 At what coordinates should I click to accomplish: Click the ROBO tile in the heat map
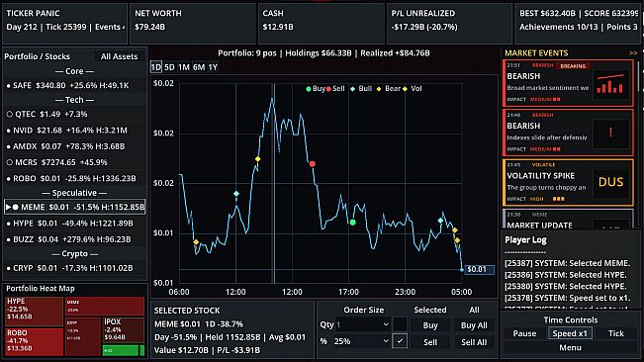[34, 341]
